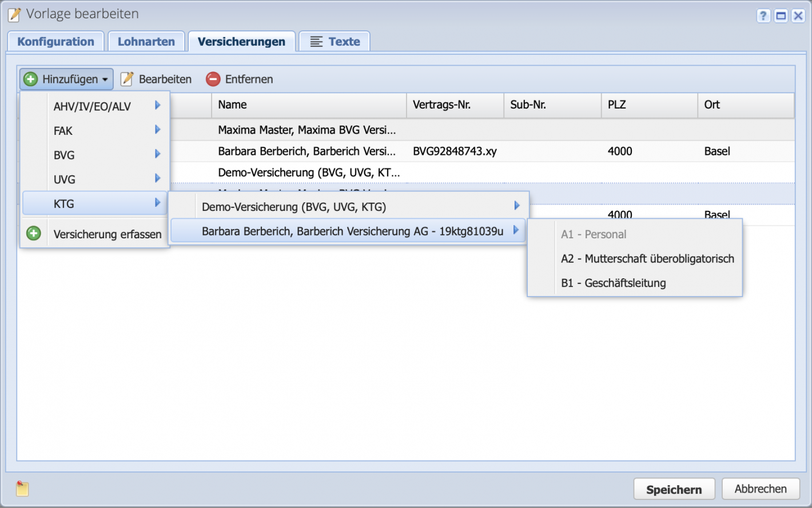Viewport: 812px width, 508px height.
Task: Choose UVG from the add menu
Action: coord(65,179)
